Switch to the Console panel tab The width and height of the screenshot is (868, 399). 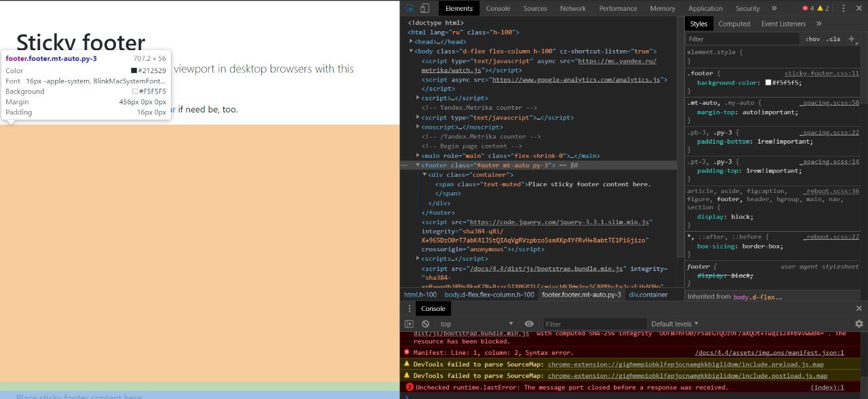[498, 8]
